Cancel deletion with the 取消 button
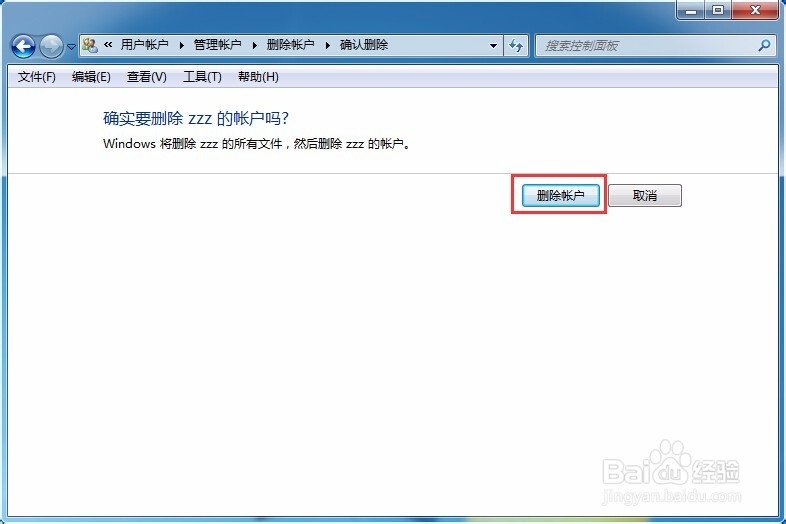 pos(645,195)
